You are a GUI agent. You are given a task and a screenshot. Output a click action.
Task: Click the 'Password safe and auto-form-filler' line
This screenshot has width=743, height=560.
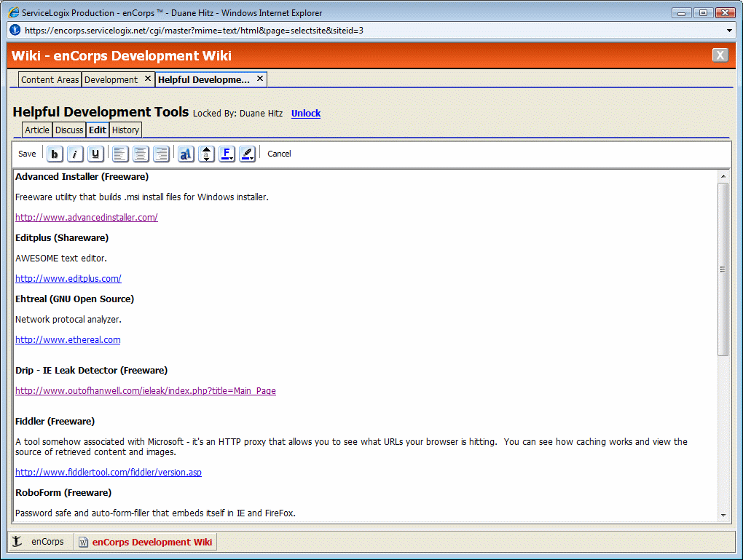tap(155, 513)
